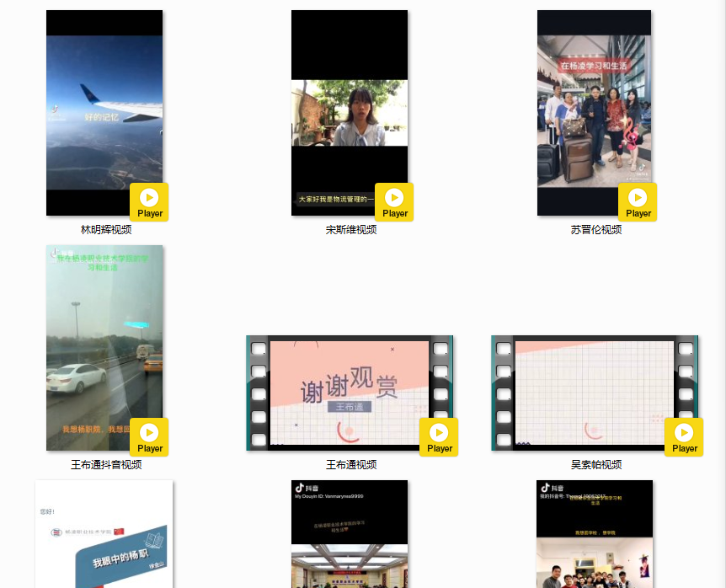Open the 谢谢观赏 filmstrip thumbnail
Screen dimensions: 726x588
tap(349, 392)
